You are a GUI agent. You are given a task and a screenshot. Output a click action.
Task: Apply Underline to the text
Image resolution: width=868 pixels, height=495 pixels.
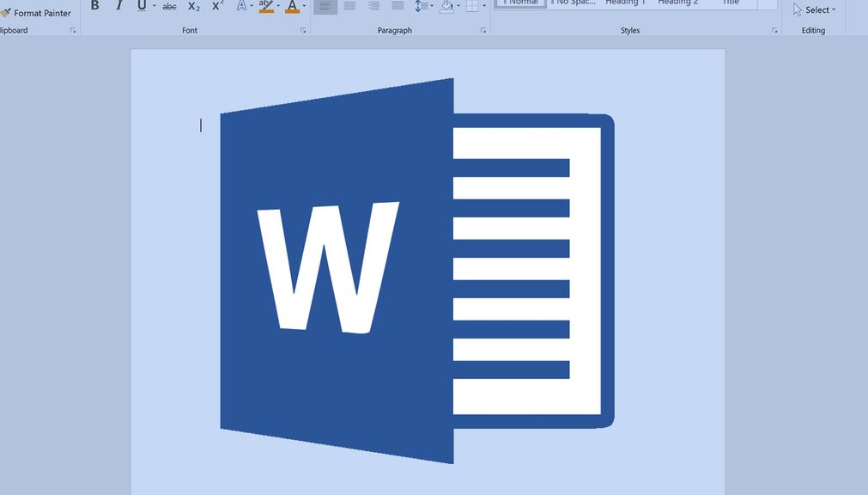tap(142, 5)
